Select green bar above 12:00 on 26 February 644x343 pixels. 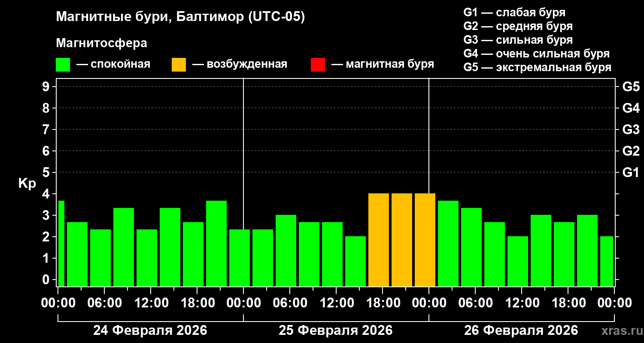tap(518, 261)
